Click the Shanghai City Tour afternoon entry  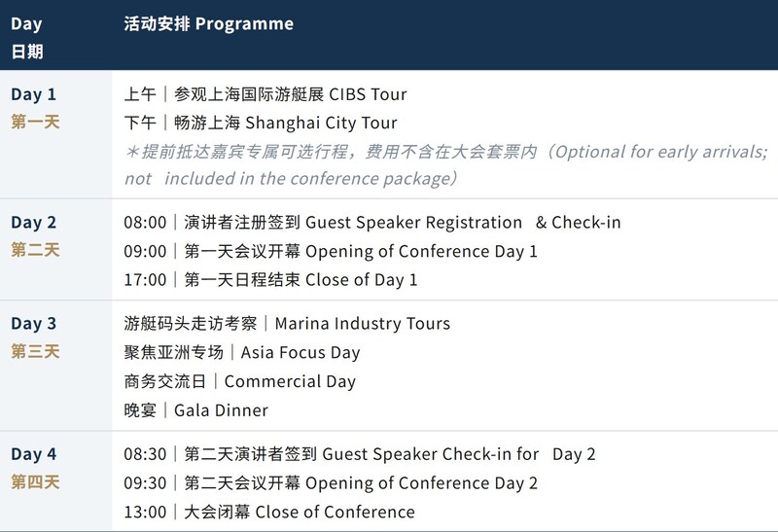[x=261, y=123]
